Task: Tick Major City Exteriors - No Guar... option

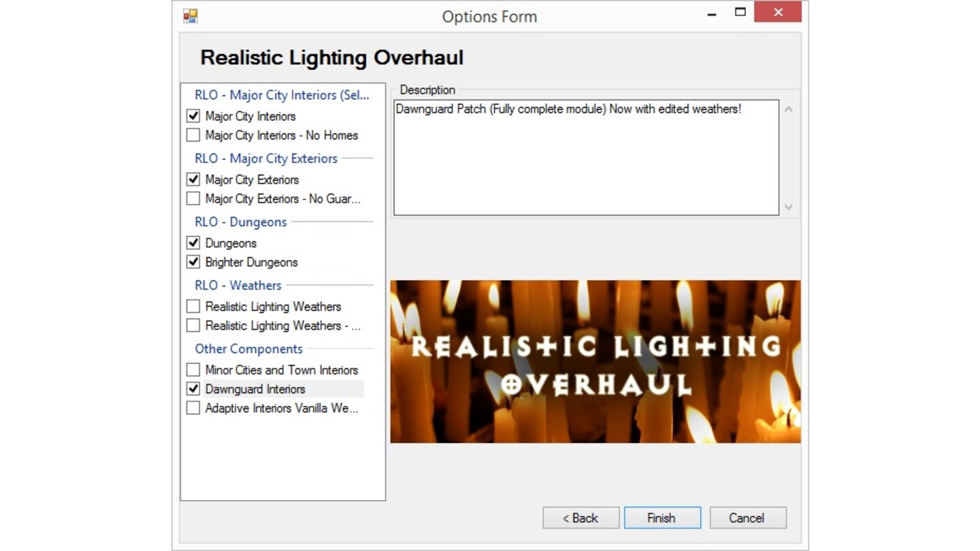Action: click(x=193, y=199)
